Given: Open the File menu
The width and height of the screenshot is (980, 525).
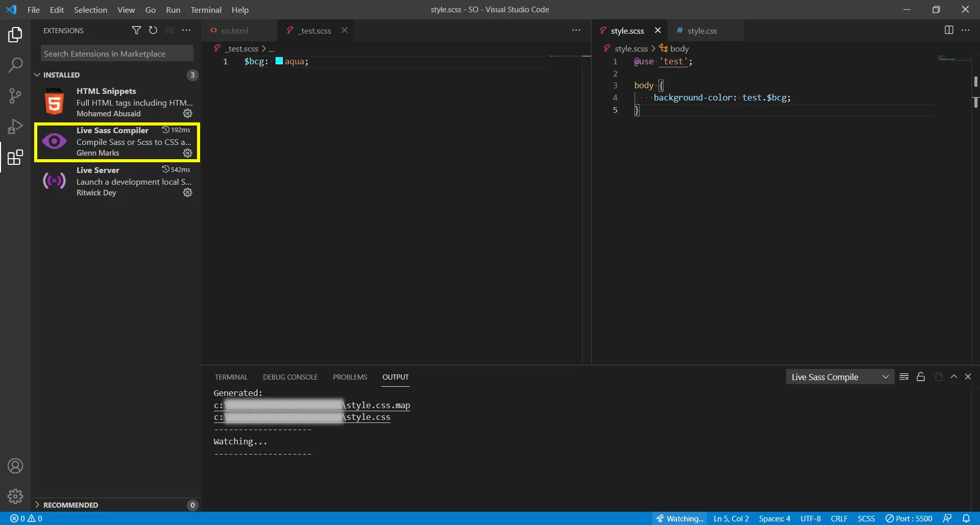Looking at the screenshot, I should click(34, 10).
